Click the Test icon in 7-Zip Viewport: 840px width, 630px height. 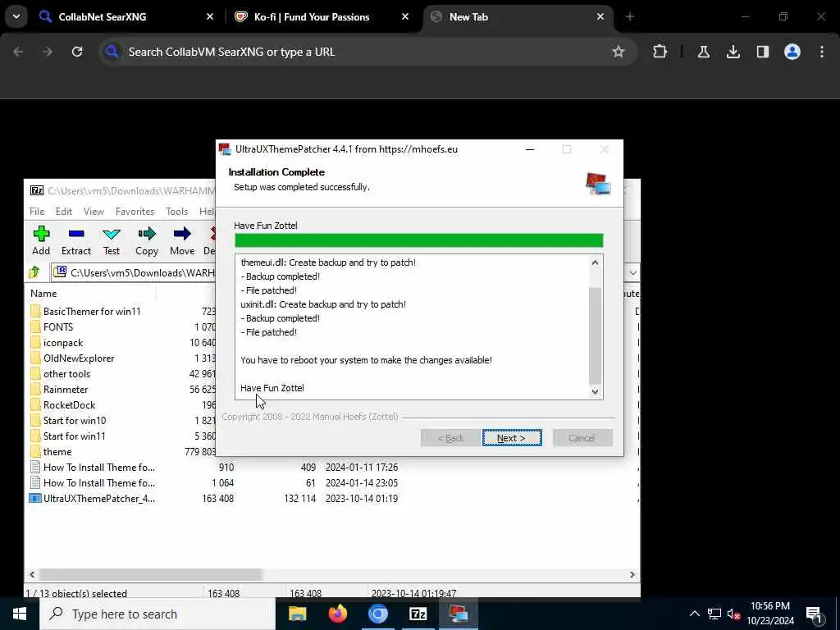pyautogui.click(x=112, y=240)
